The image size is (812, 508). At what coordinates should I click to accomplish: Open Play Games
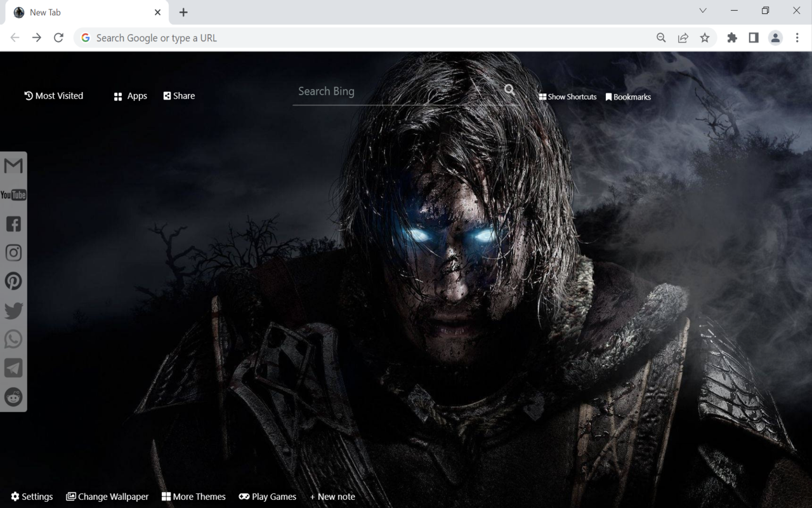click(268, 497)
